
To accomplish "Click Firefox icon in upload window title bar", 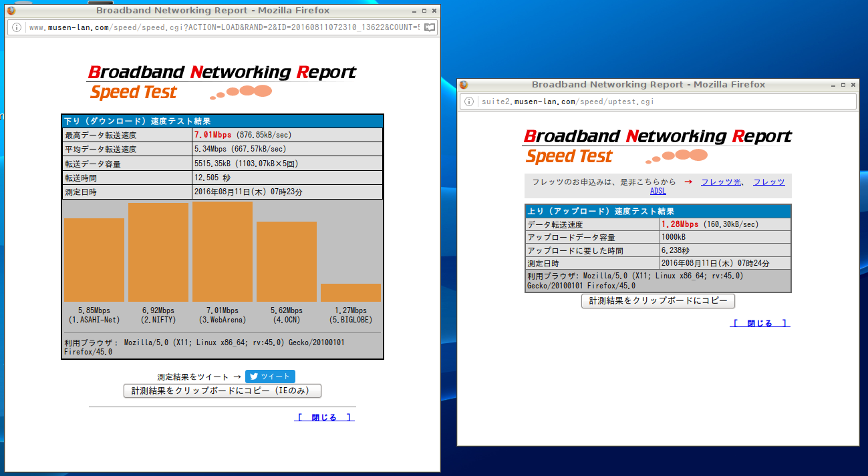I will coord(464,85).
